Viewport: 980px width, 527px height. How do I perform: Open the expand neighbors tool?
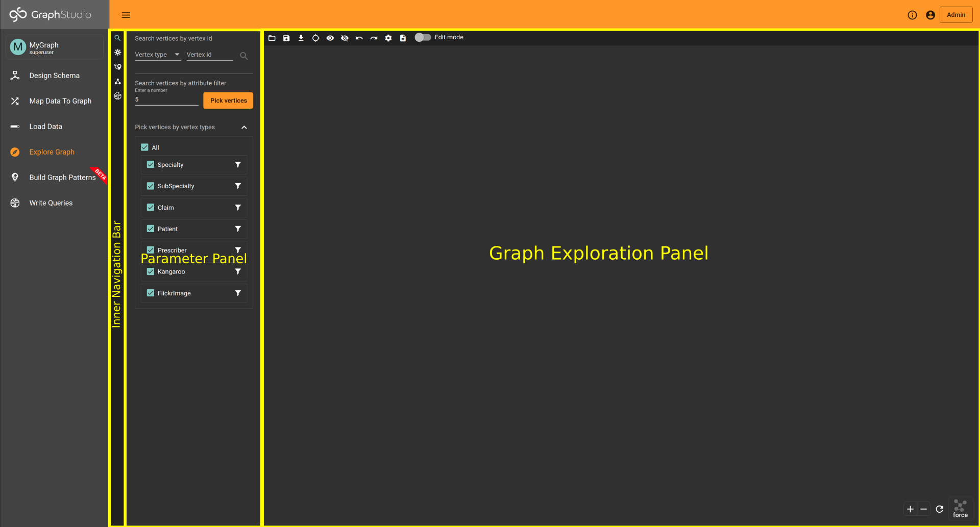pos(117,52)
